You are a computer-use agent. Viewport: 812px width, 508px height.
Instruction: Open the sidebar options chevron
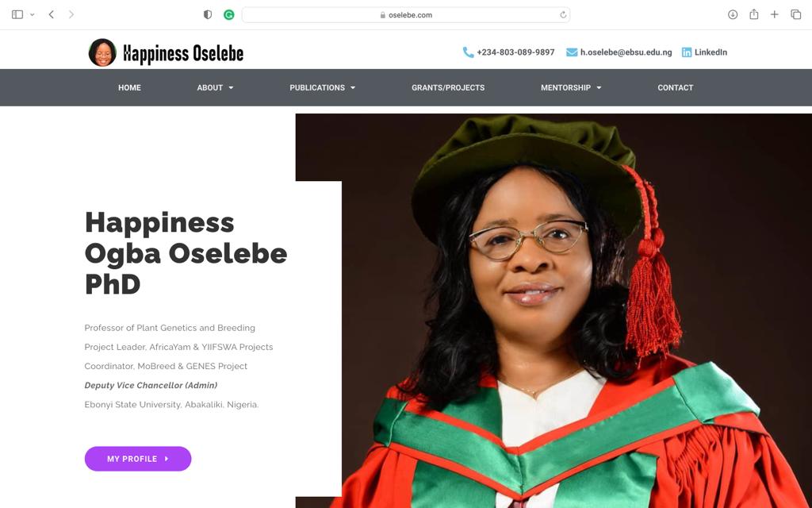33,14
